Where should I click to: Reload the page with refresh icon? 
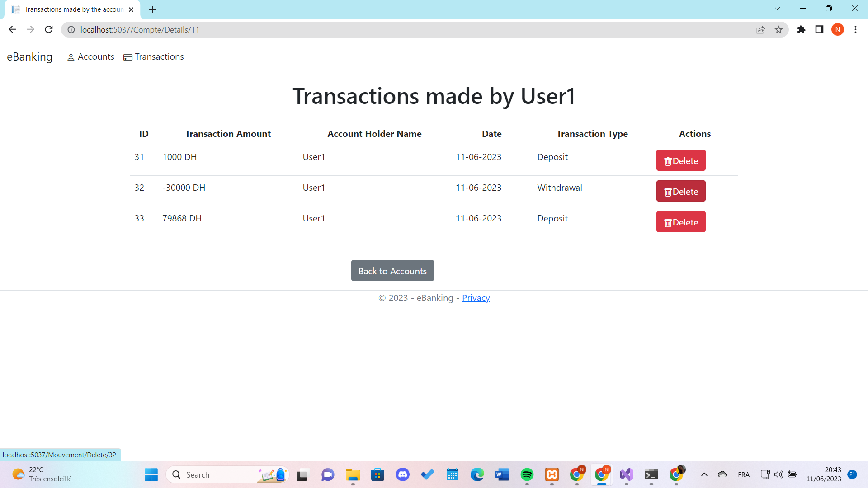pos(49,30)
